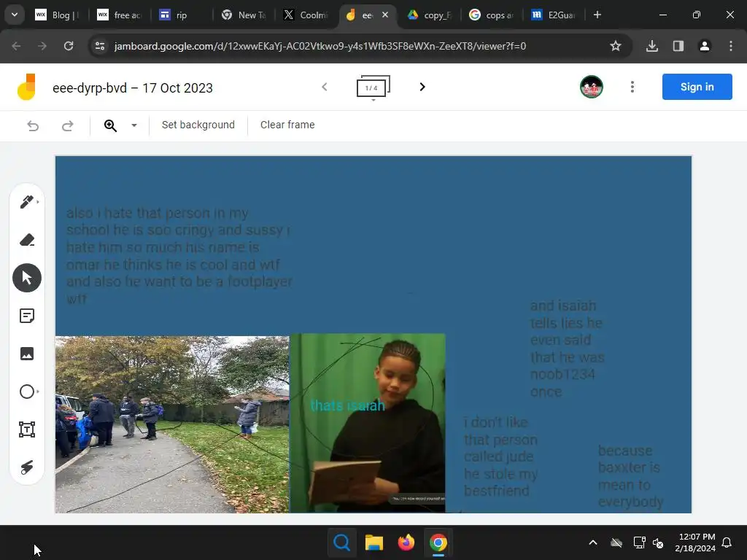Select the Text box tool
Image resolution: width=747 pixels, height=560 pixels.
pos(27,429)
